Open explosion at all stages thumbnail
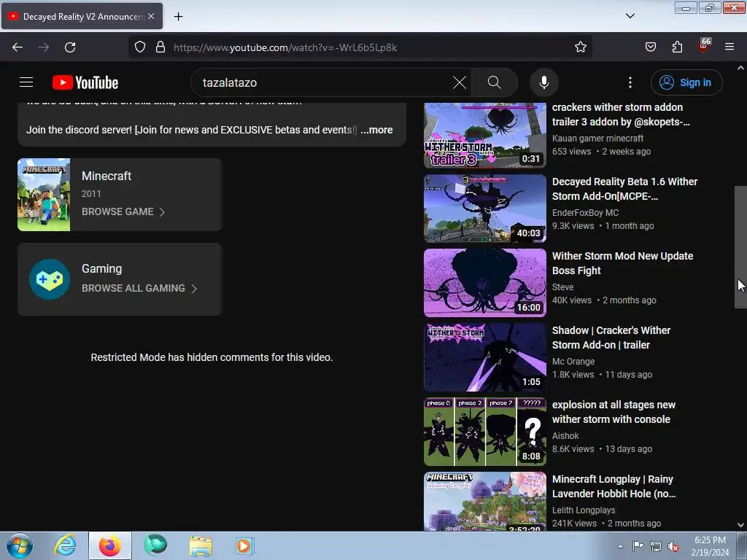Screen dimensions: 747x560 tap(484, 432)
